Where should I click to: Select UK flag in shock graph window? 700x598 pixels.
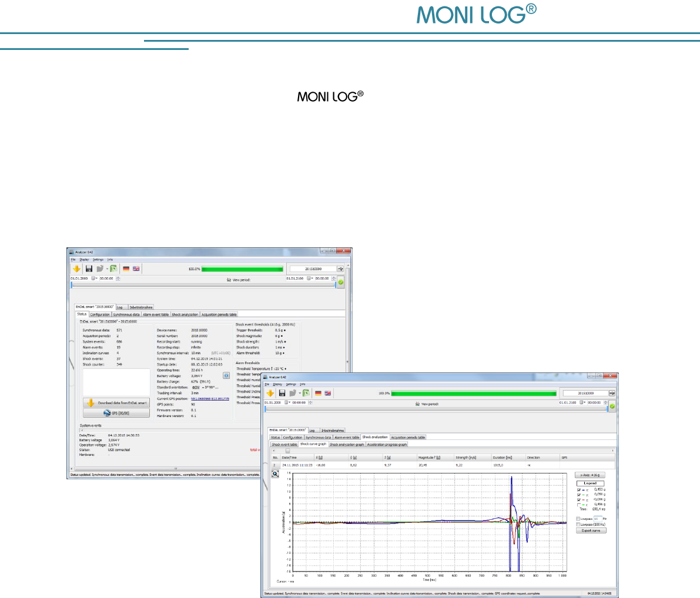click(328, 393)
